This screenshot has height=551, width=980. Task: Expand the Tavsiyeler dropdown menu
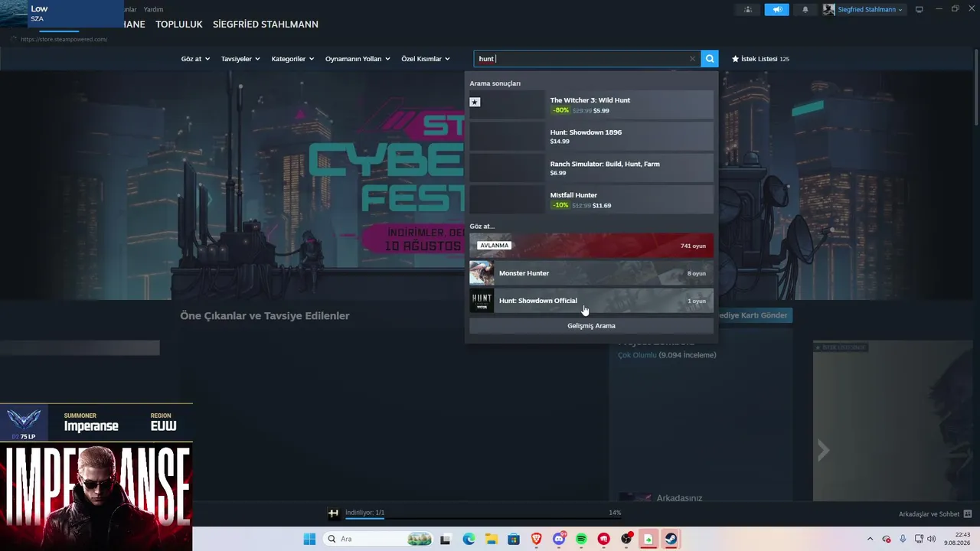[240, 59]
